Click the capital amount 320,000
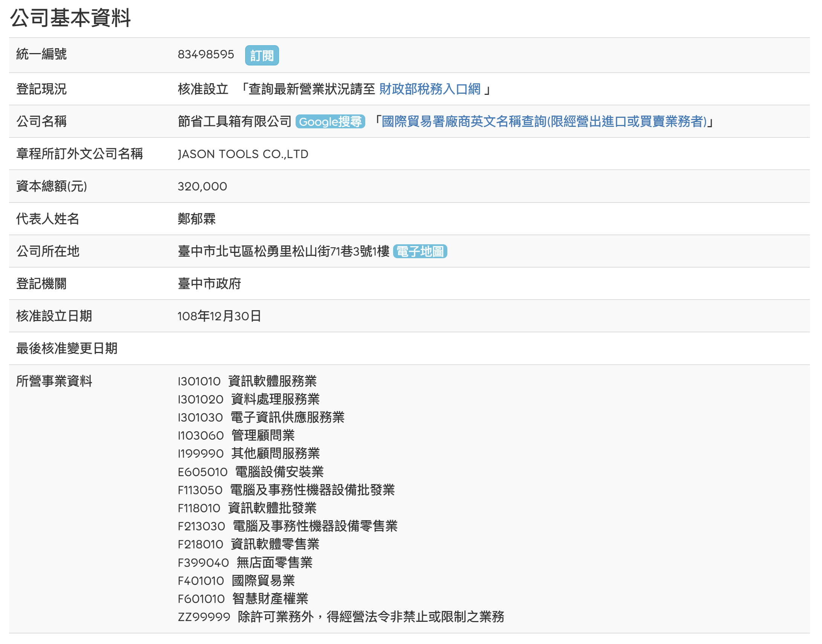The image size is (822, 644). tap(202, 186)
